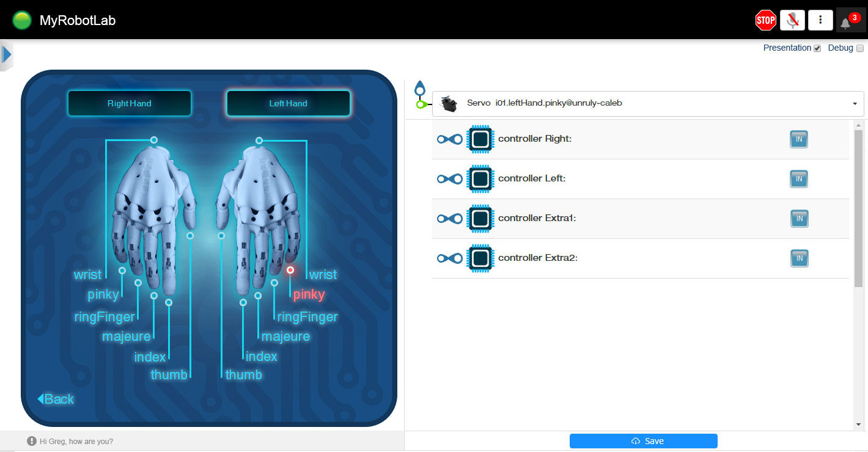868x452 pixels.
Task: Click the IN button for controller Right
Action: [x=799, y=139]
